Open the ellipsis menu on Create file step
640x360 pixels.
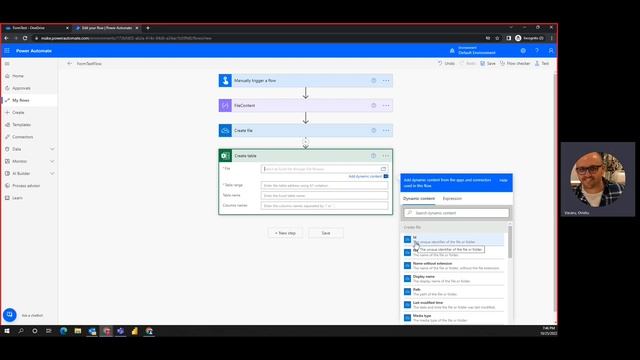pyautogui.click(x=386, y=130)
